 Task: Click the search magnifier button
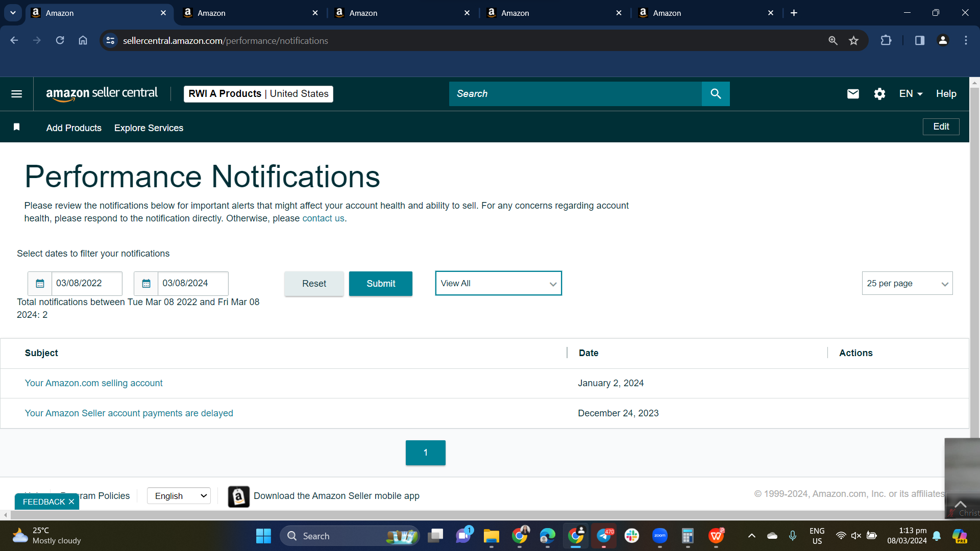(x=716, y=94)
